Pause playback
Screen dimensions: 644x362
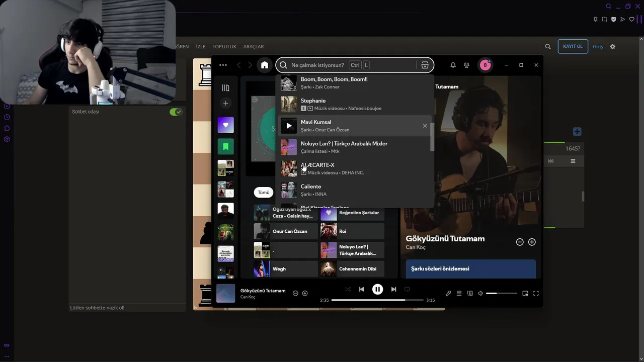377,289
